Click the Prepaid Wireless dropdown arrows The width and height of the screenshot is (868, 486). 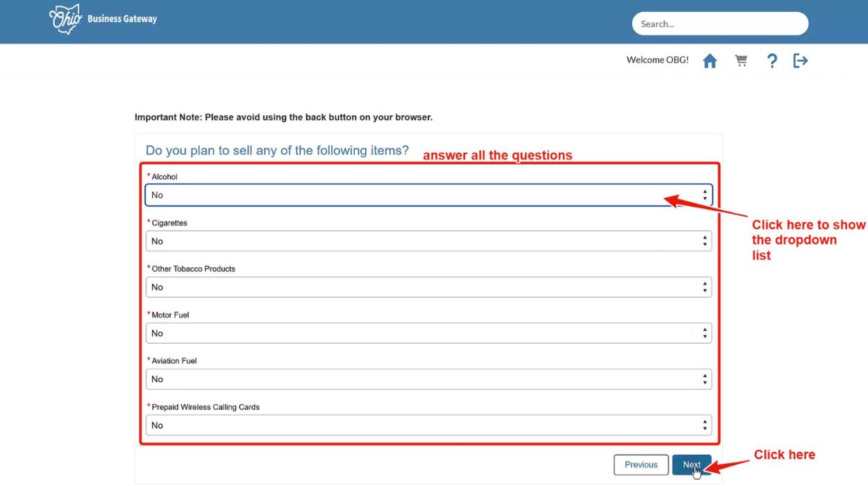(x=705, y=426)
